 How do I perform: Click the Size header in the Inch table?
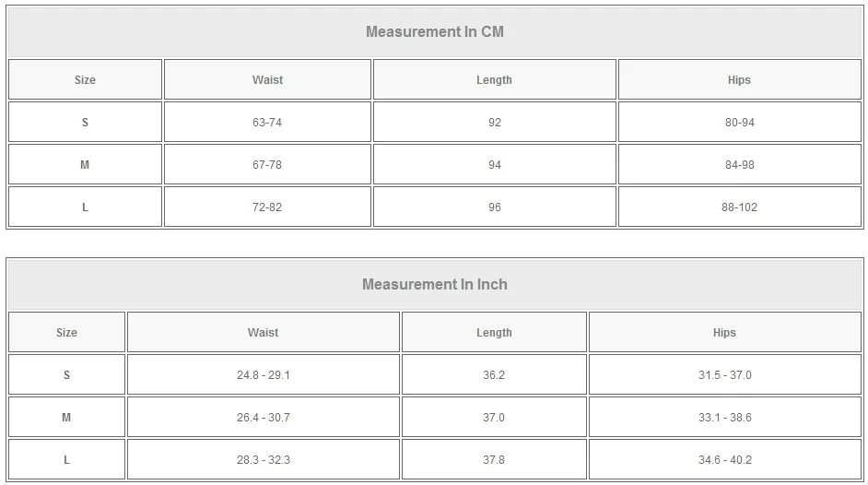click(x=66, y=333)
